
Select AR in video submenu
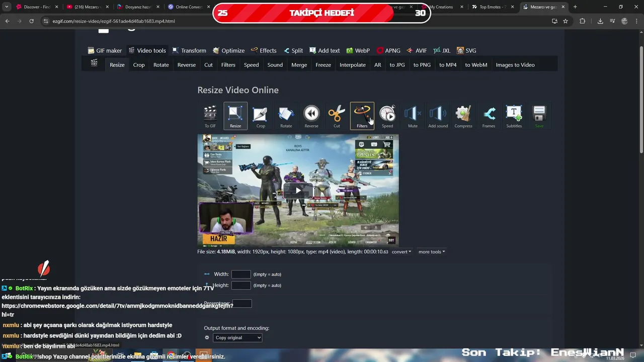click(378, 65)
